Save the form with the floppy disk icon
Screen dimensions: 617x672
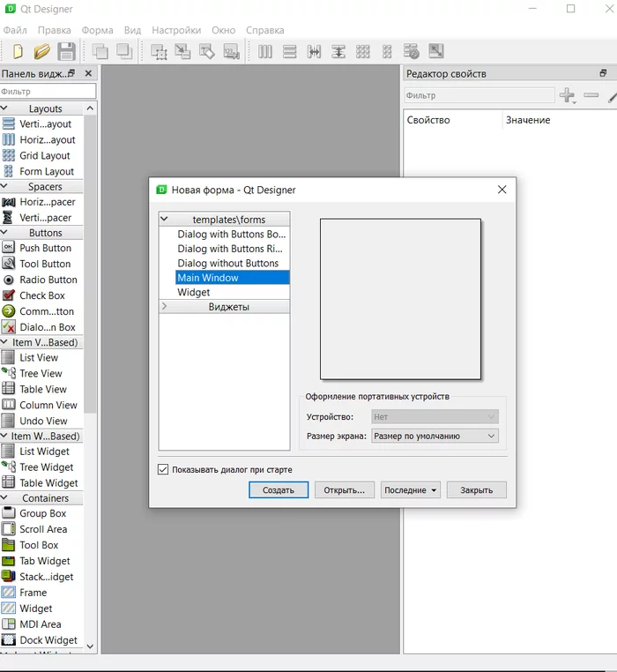(66, 51)
